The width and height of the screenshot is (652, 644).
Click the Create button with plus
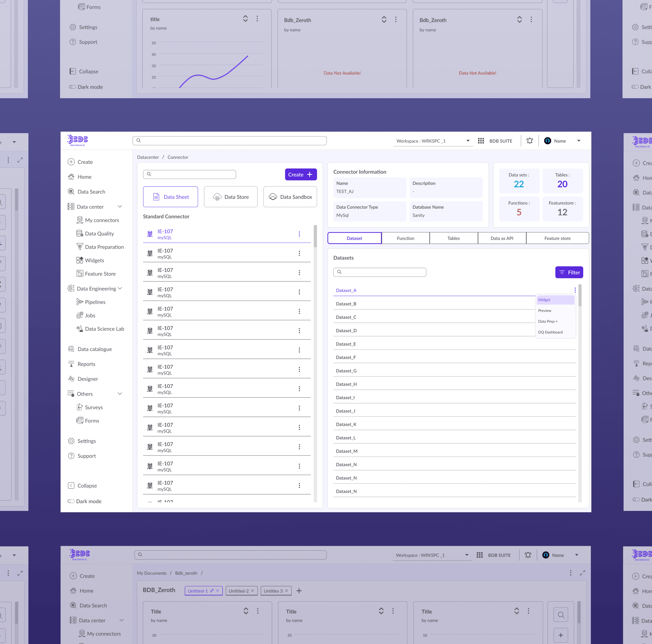coord(300,175)
